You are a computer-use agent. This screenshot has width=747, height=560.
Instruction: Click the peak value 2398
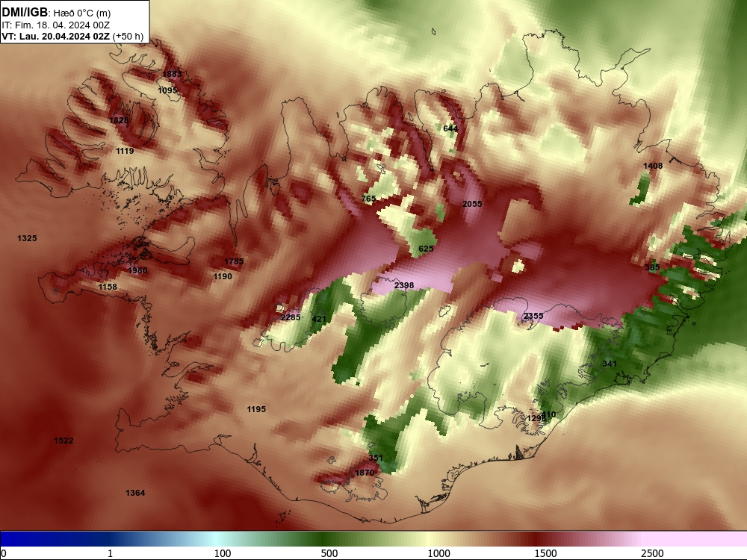[x=404, y=285]
